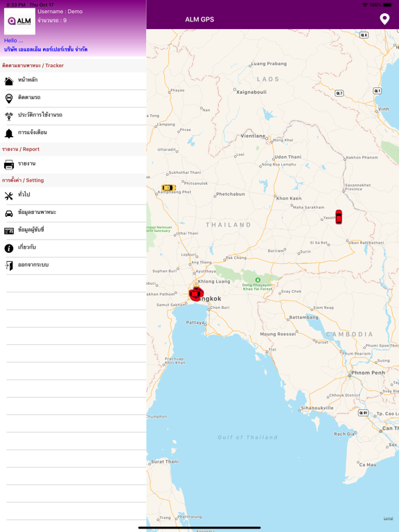The height and width of the screenshot is (532, 399).
Task: Open the ติดตามรถ menu item
Action: point(73,99)
